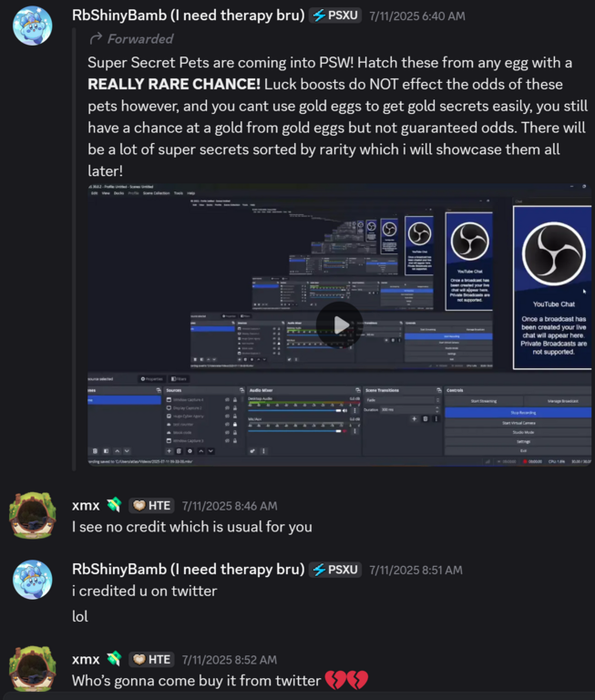Play the embedded OBS video
Viewport: 595px width, 700px height.
point(340,324)
